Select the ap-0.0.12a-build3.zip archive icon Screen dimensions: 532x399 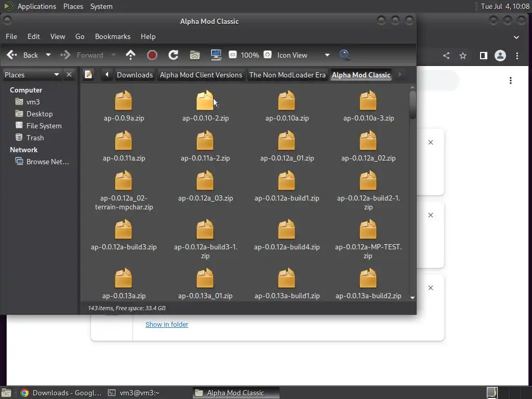pyautogui.click(x=124, y=229)
